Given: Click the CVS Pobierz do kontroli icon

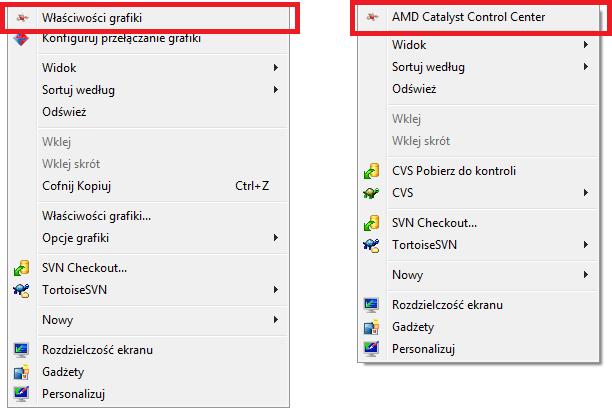Looking at the screenshot, I should (372, 171).
